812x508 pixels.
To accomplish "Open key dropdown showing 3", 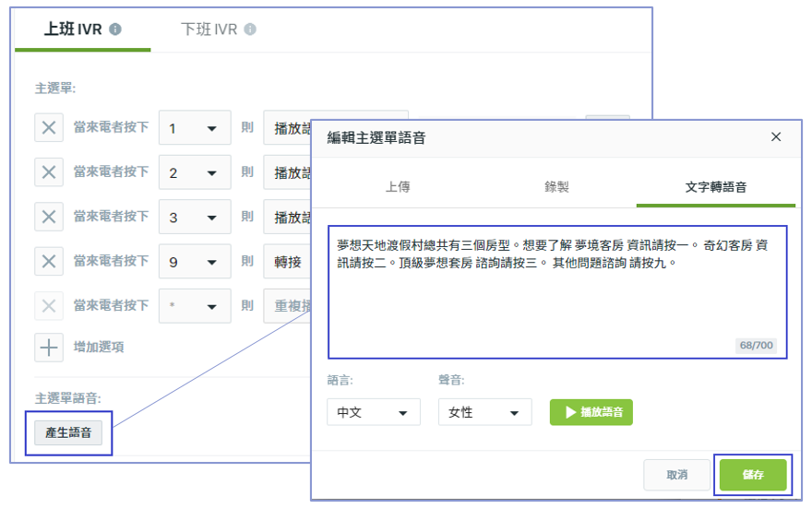I will tap(195, 217).
